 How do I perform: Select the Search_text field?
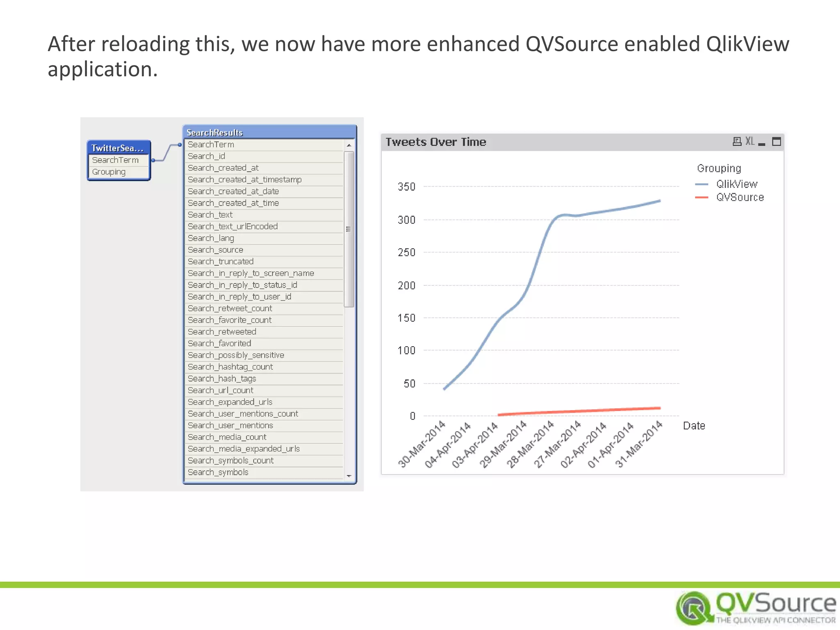tap(264, 215)
